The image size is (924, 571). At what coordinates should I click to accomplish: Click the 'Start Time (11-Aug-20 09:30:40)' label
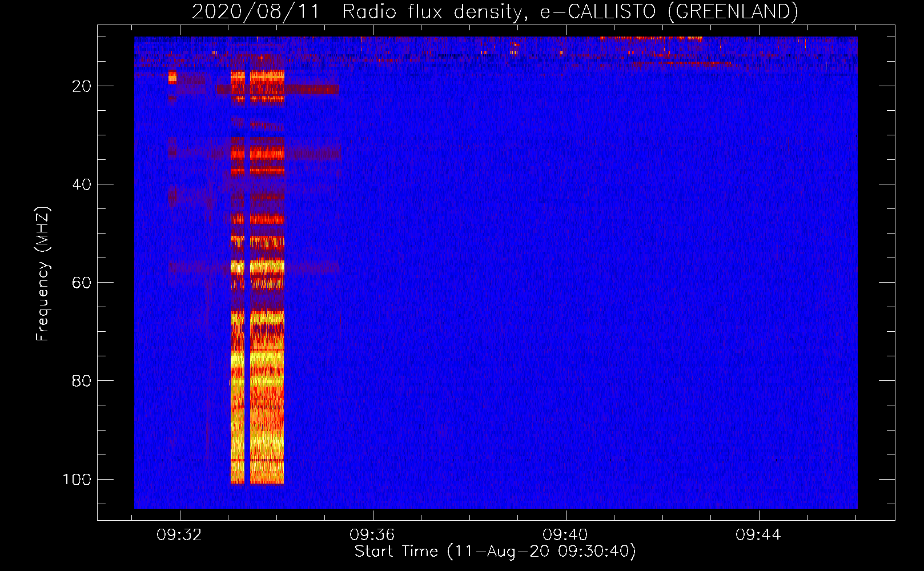[495, 552]
